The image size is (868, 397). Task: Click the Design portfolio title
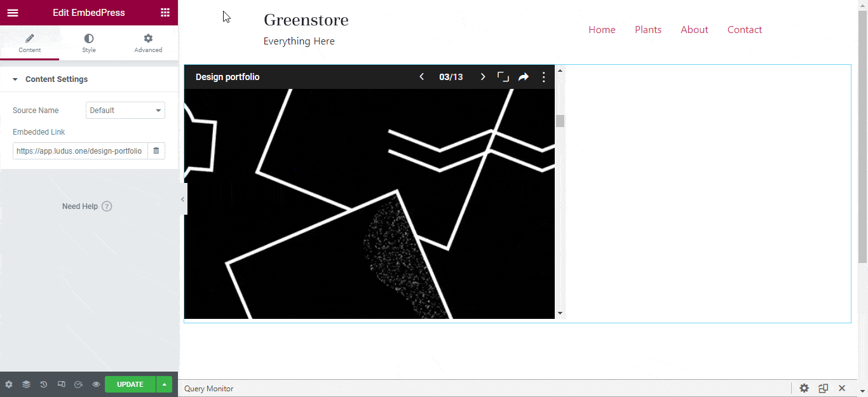click(227, 77)
